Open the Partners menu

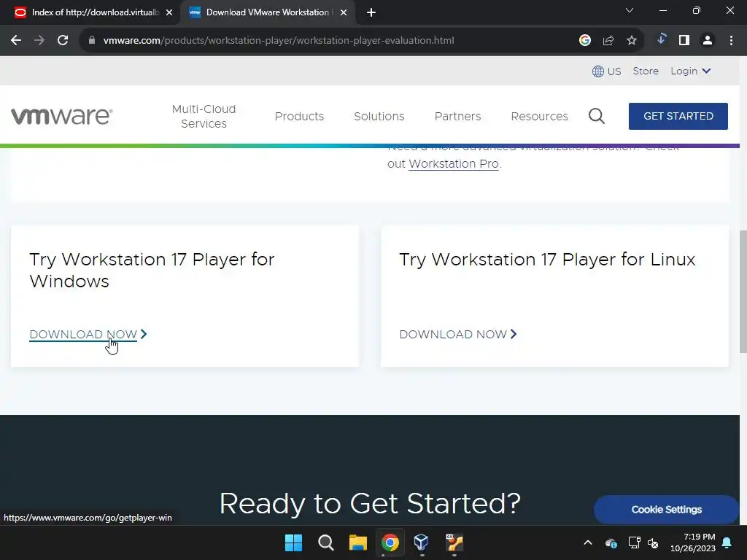pos(457,116)
